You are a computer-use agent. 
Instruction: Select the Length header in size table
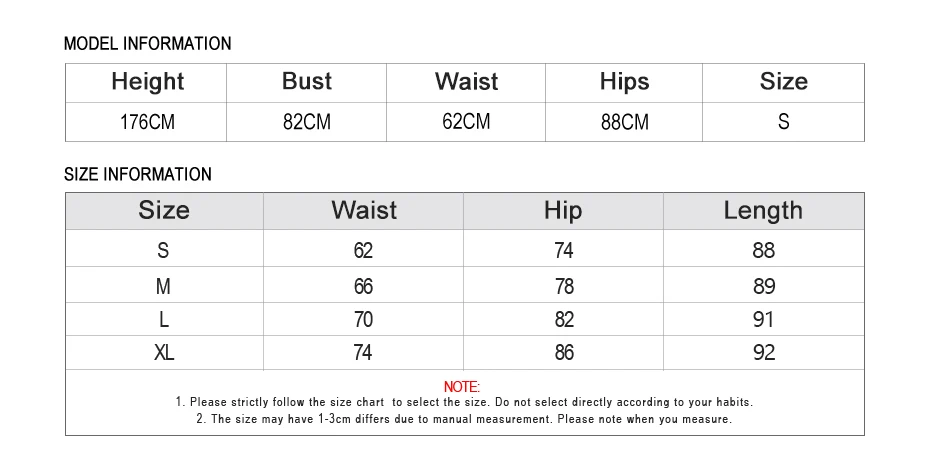(x=763, y=211)
